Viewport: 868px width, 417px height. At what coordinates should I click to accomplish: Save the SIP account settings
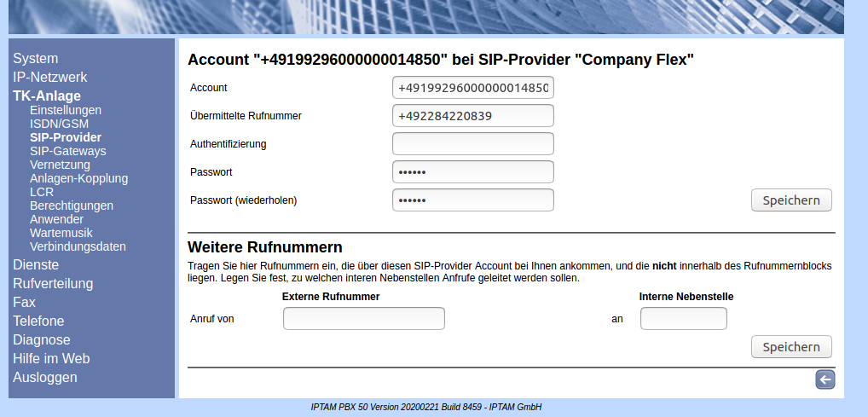[790, 200]
